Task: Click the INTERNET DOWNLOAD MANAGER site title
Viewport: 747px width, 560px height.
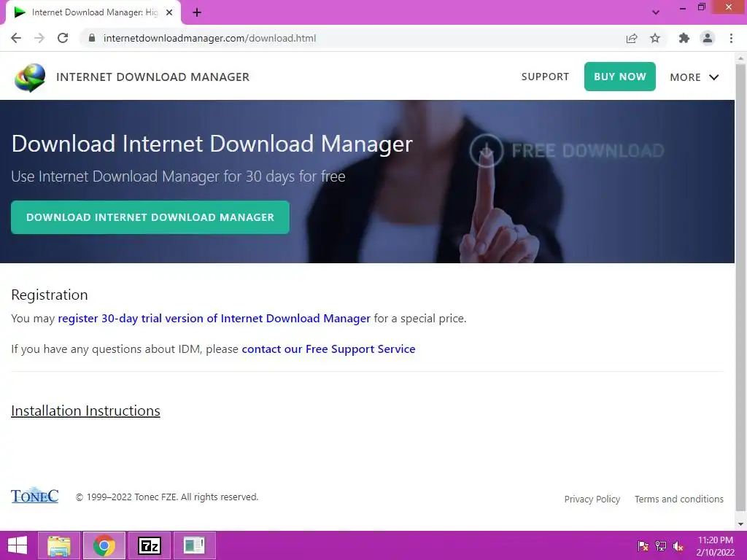Action: click(x=153, y=77)
